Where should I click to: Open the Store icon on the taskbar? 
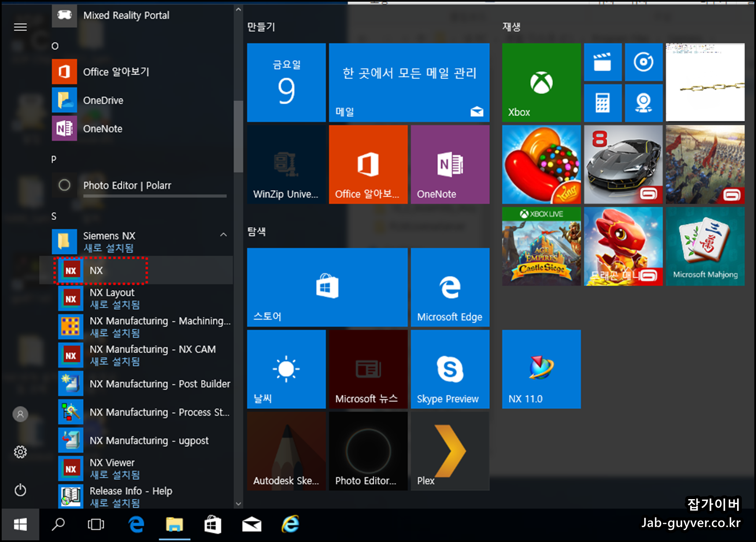[x=213, y=524]
